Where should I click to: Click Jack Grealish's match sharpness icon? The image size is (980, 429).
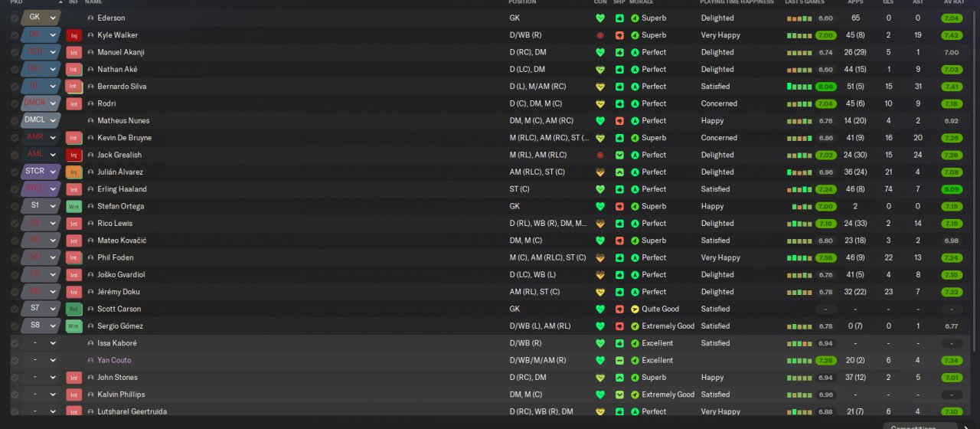[x=619, y=155]
